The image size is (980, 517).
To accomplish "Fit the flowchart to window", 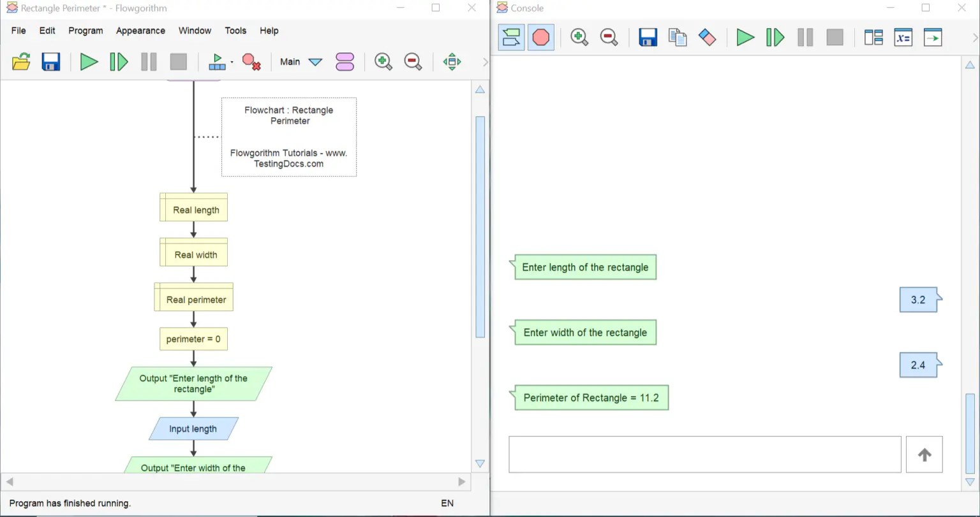I will point(452,62).
